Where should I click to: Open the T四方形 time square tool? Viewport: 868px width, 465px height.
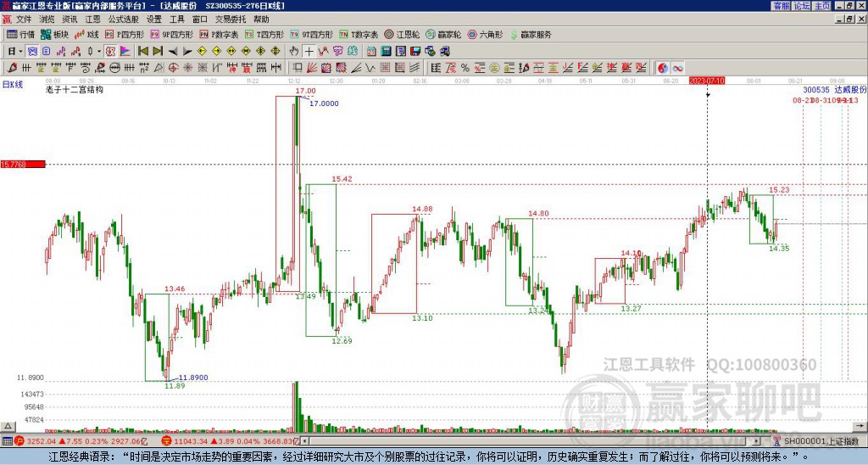(264, 34)
